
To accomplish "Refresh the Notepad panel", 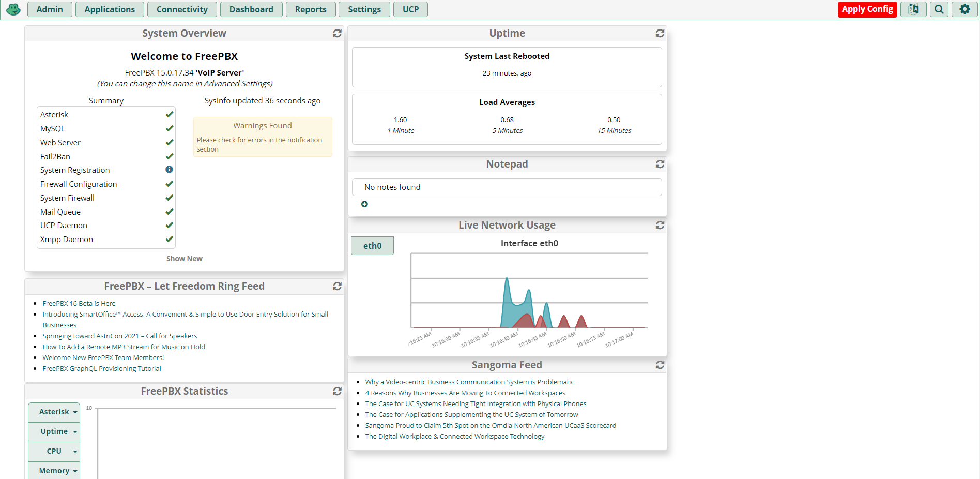I will pyautogui.click(x=660, y=164).
